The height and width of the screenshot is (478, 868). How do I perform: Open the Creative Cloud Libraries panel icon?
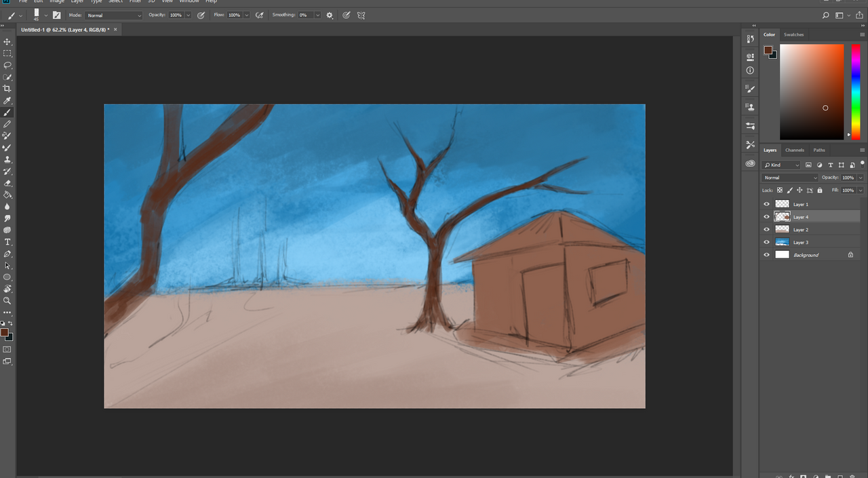click(x=750, y=163)
